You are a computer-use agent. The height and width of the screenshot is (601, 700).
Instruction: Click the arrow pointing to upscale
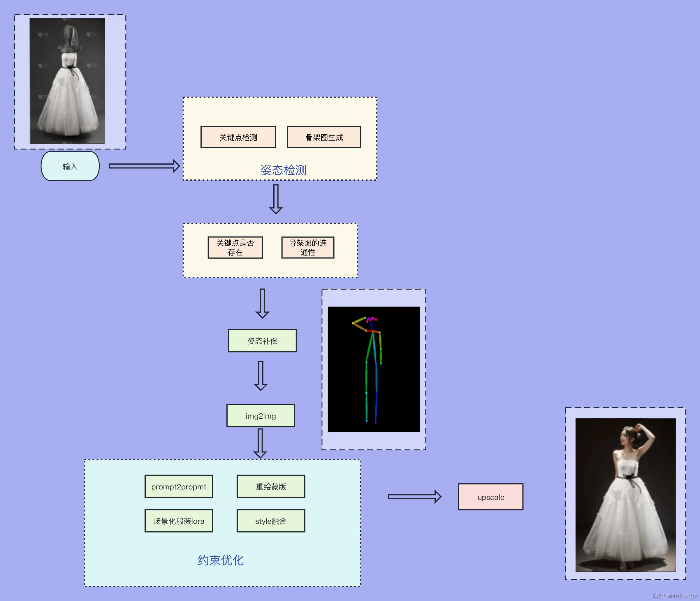tap(414, 497)
